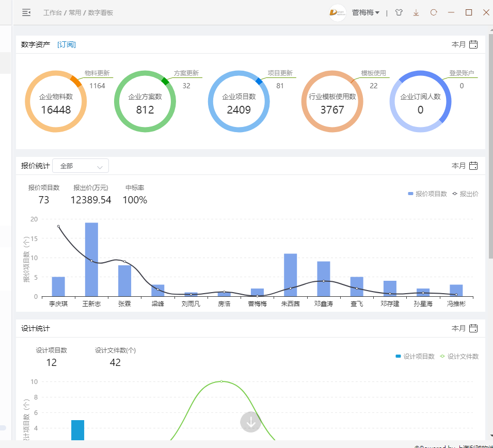Click the scroll-down arrow floating button

250,422
